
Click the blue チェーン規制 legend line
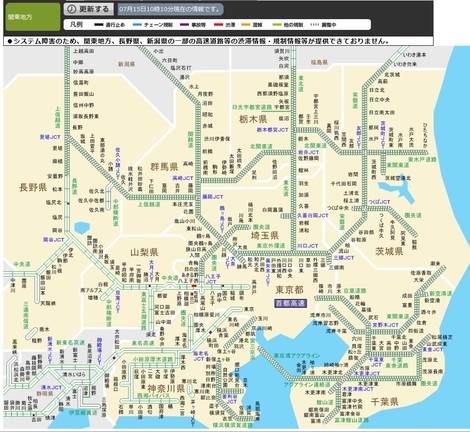[137, 25]
